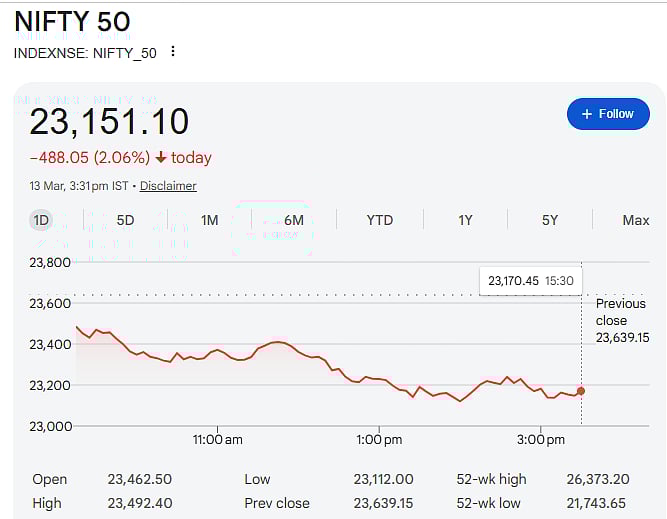The image size is (667, 519).
Task: Click the Follow button
Action: (608, 114)
